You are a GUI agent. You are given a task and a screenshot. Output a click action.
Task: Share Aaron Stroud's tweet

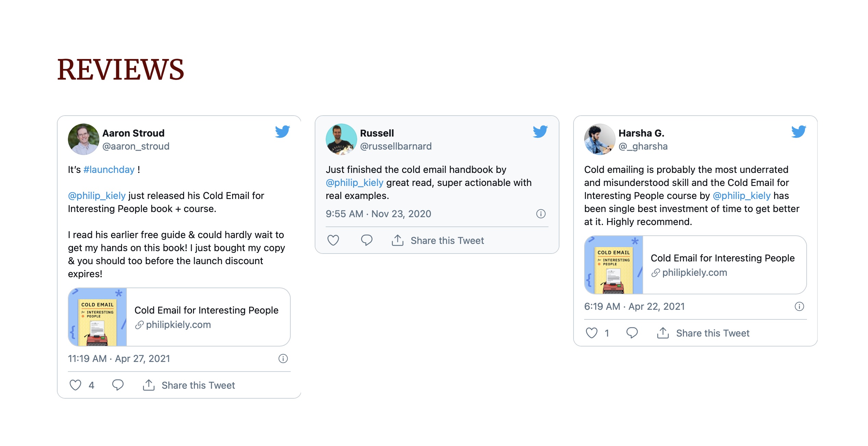[x=189, y=385]
